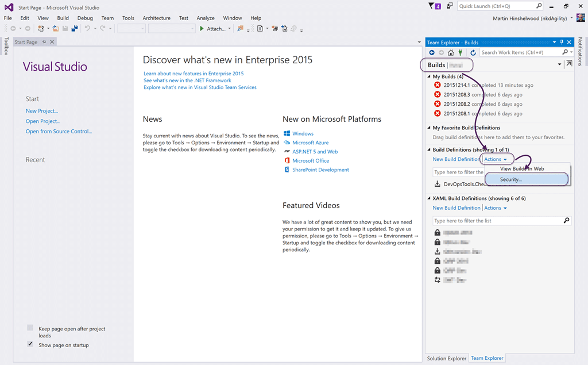Click the Send Feedback icon beside Quick Launch
The height and width of the screenshot is (365, 588).
450,6
